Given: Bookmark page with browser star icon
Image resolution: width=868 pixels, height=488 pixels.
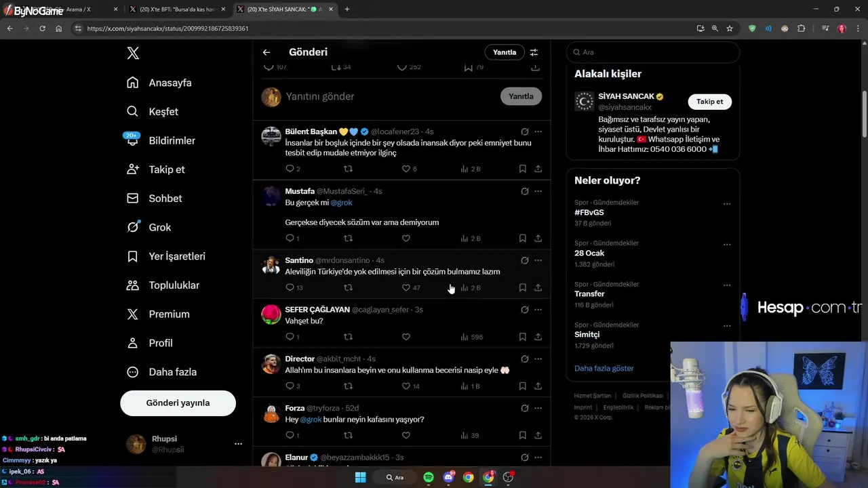Looking at the screenshot, I should point(730,28).
